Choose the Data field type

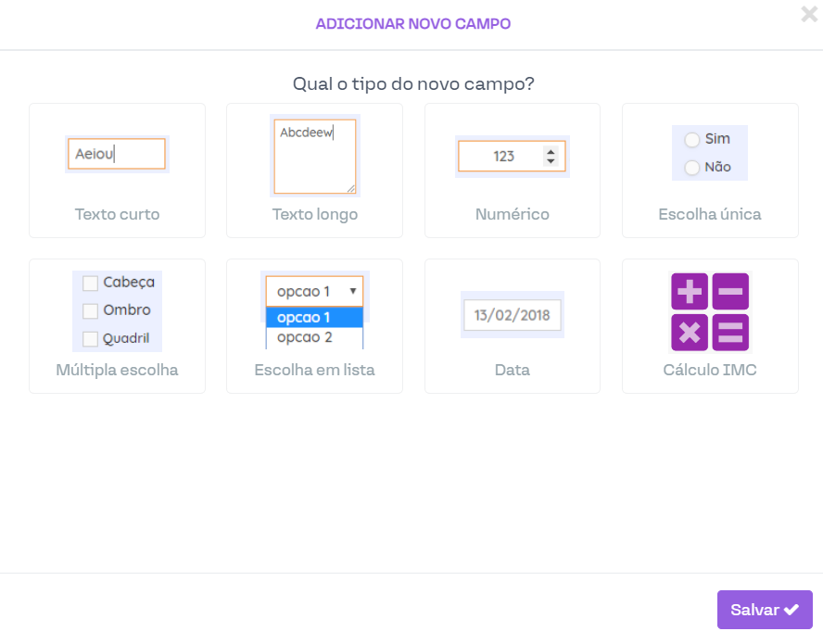(512, 326)
